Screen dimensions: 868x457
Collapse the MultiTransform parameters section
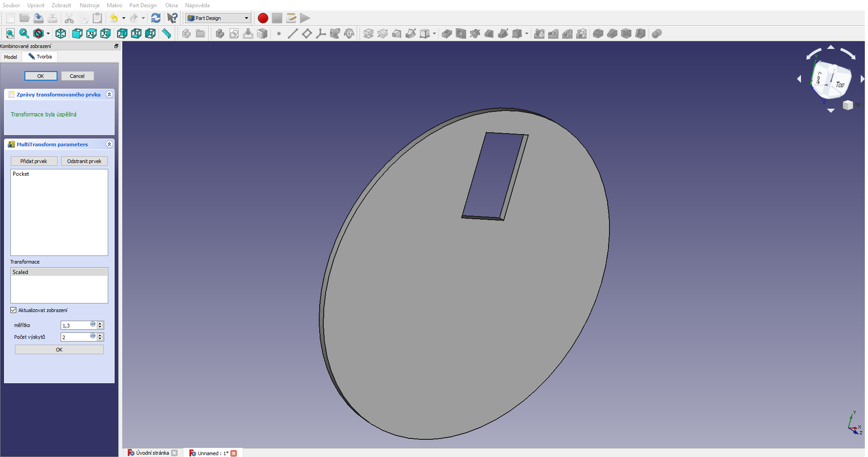[109, 144]
